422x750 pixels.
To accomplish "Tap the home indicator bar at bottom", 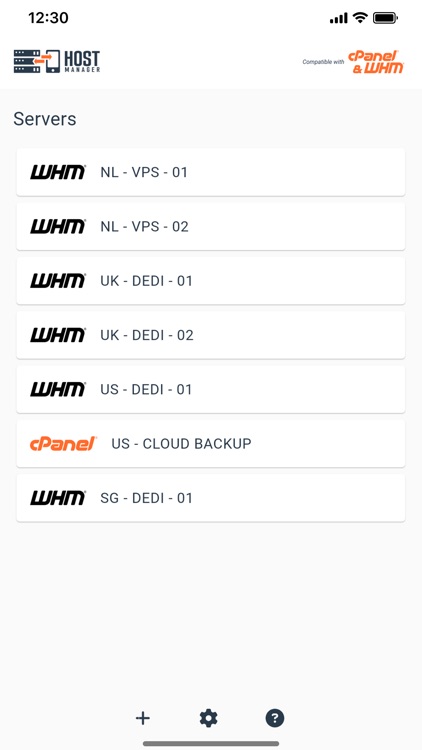I will 211,743.
